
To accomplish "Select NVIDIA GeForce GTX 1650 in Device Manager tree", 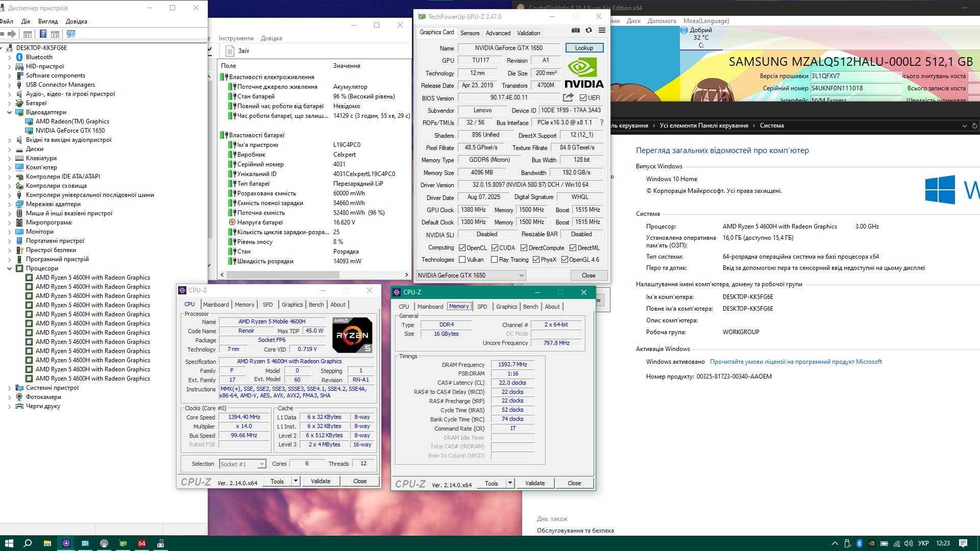I will pyautogui.click(x=70, y=131).
